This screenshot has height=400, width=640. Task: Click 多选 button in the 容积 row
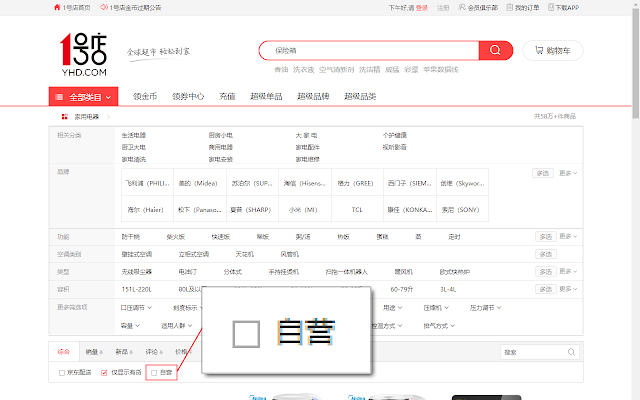(x=546, y=289)
